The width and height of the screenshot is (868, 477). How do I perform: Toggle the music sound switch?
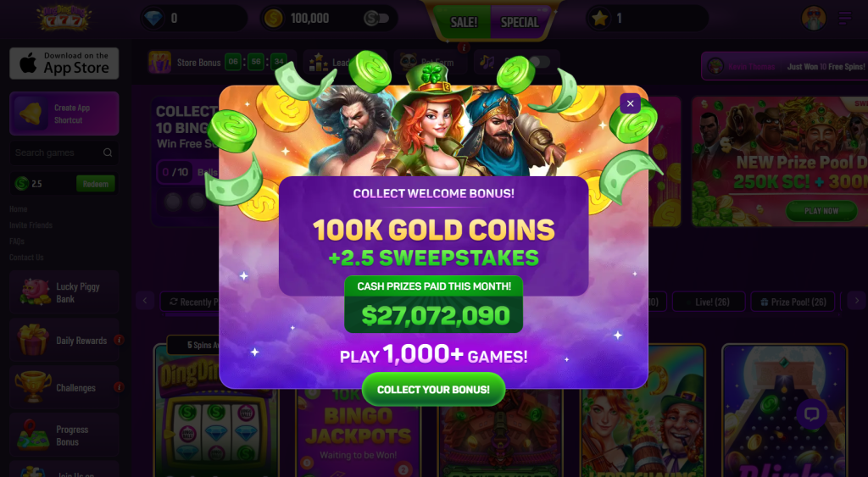[537, 62]
